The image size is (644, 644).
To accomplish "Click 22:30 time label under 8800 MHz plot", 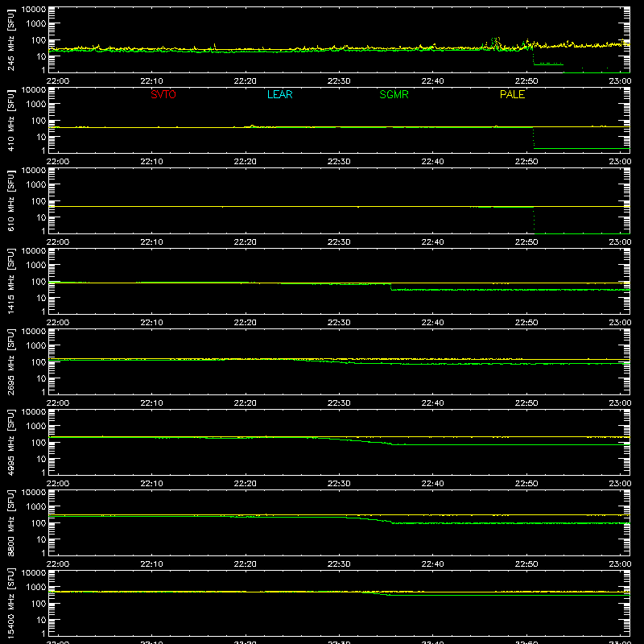I will 339,564.
